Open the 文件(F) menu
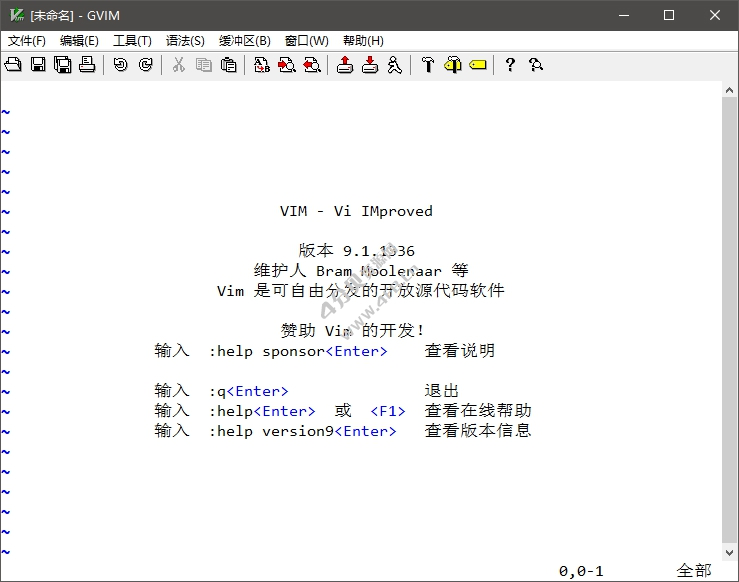Image resolution: width=739 pixels, height=582 pixels. tap(27, 41)
